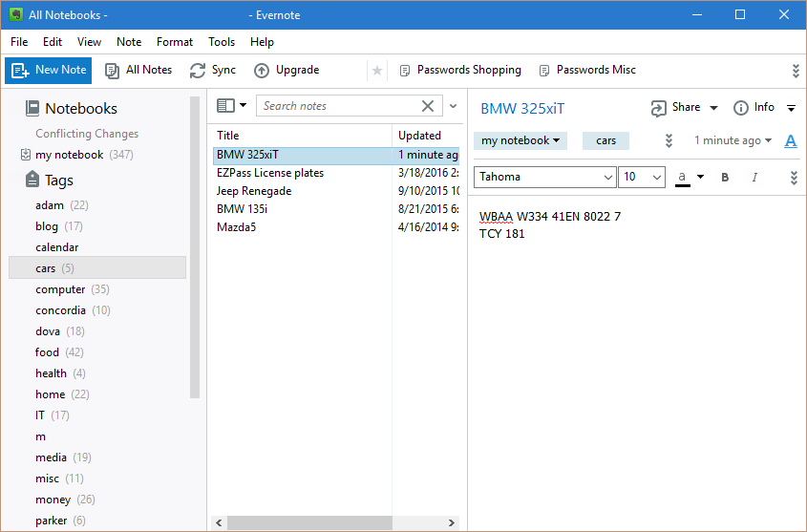Open the File menu
This screenshot has width=807, height=532.
click(19, 42)
